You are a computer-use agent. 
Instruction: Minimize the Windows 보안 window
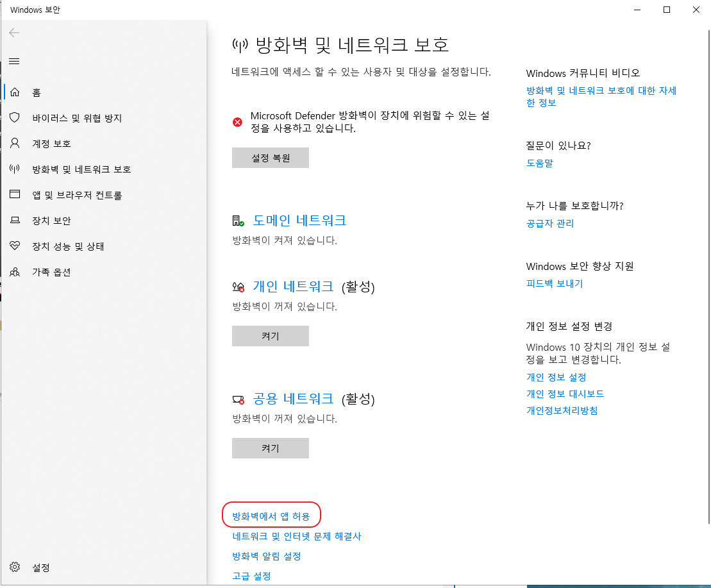pyautogui.click(x=637, y=10)
